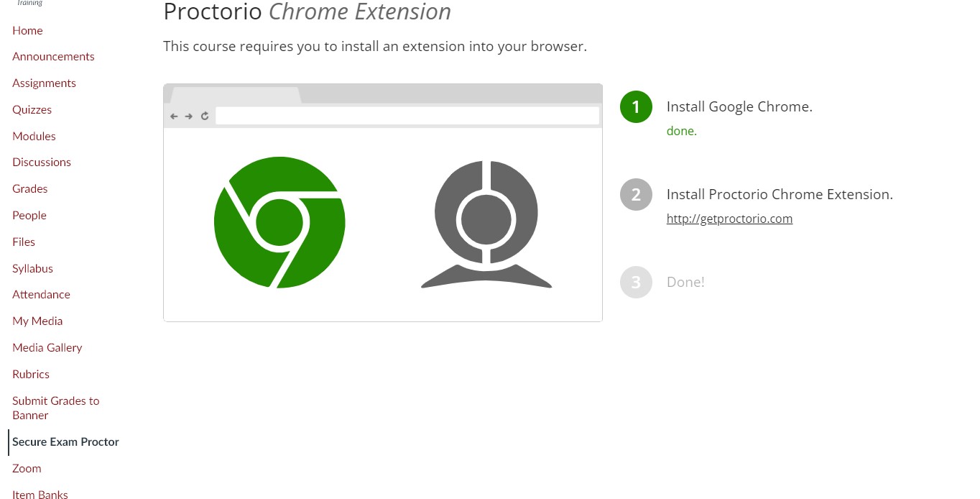980x499 pixels.
Task: Click the forward arrow in the browser mockup
Action: tap(188, 116)
